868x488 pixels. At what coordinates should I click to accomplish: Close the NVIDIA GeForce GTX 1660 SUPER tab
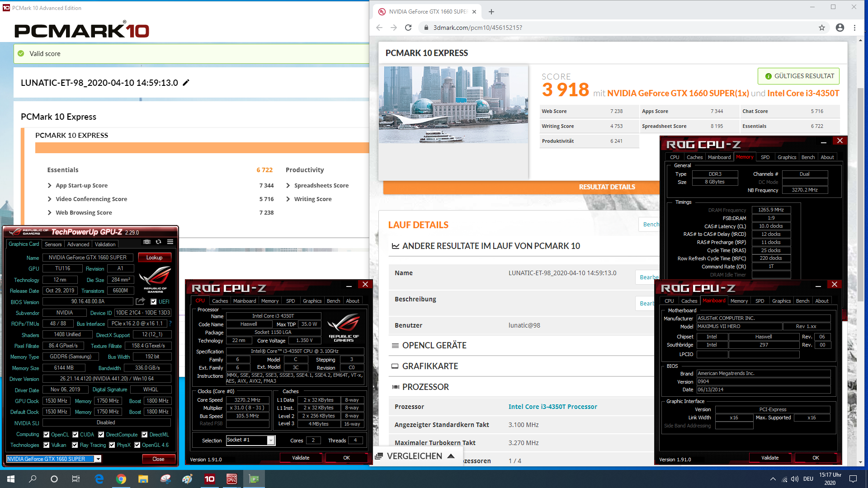(x=474, y=12)
